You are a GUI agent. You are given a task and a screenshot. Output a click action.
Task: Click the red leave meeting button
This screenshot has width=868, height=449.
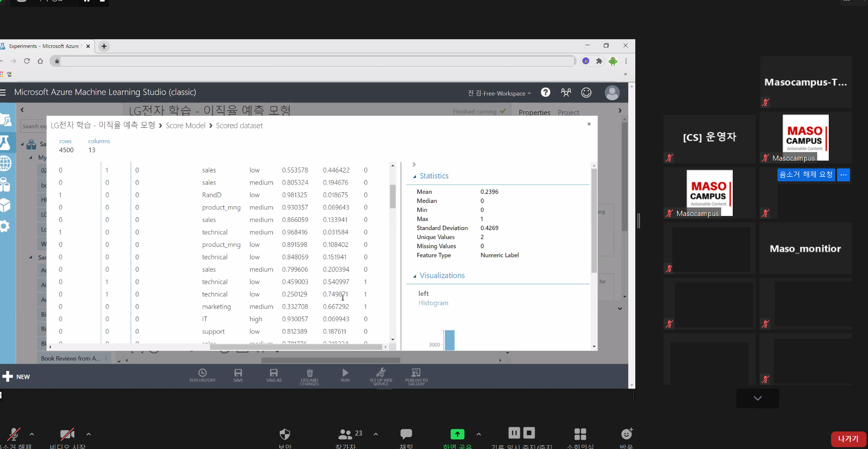click(848, 439)
